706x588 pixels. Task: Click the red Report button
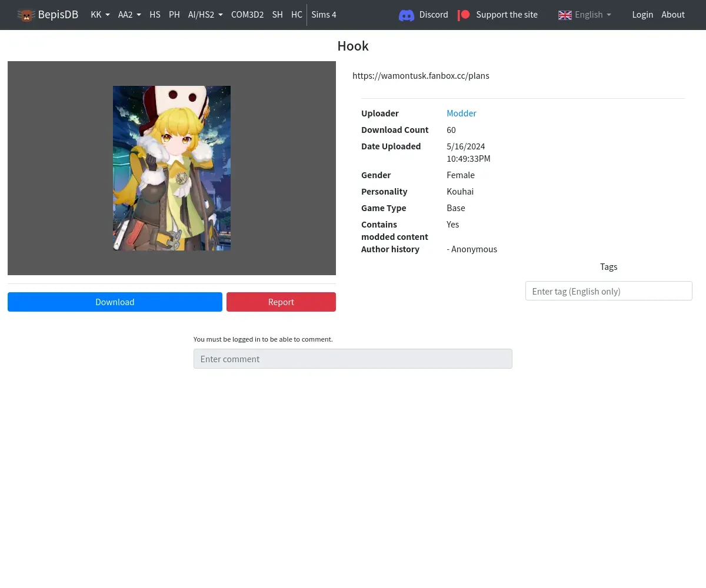pos(281,302)
